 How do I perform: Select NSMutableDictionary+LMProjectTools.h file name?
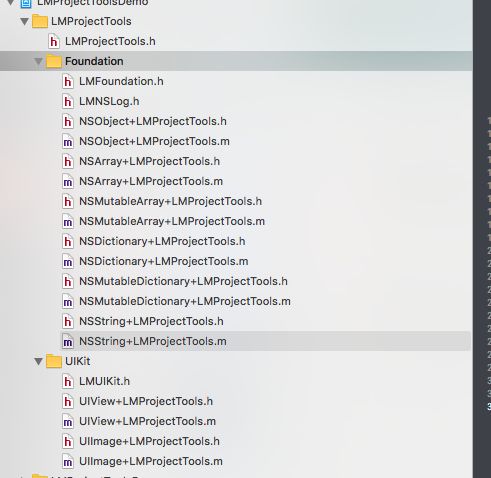point(183,281)
